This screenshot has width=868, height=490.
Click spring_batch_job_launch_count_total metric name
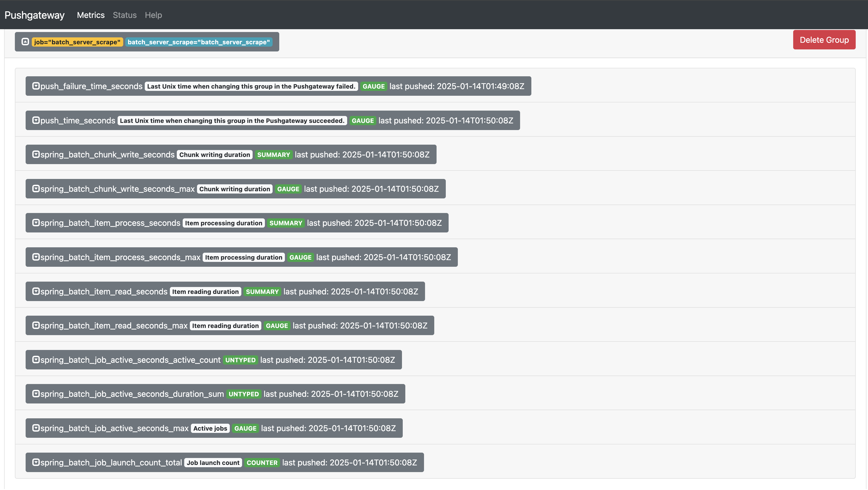[111, 463]
